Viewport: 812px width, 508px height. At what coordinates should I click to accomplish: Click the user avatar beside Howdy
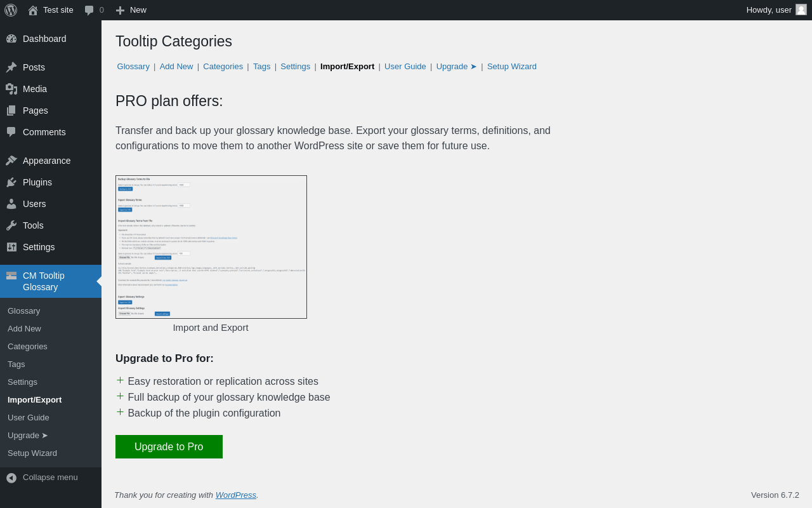pyautogui.click(x=801, y=10)
